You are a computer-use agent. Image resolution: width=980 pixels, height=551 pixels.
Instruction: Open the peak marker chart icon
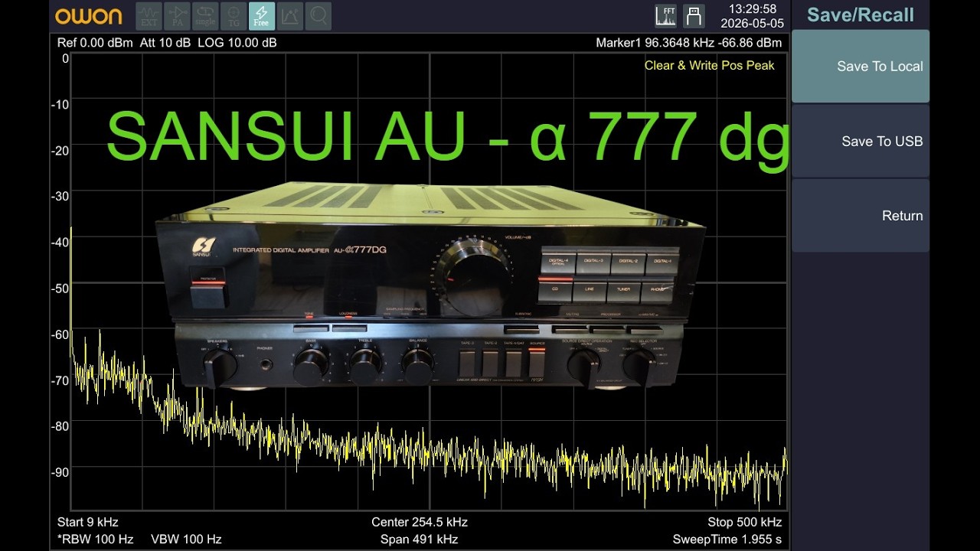pyautogui.click(x=289, y=15)
